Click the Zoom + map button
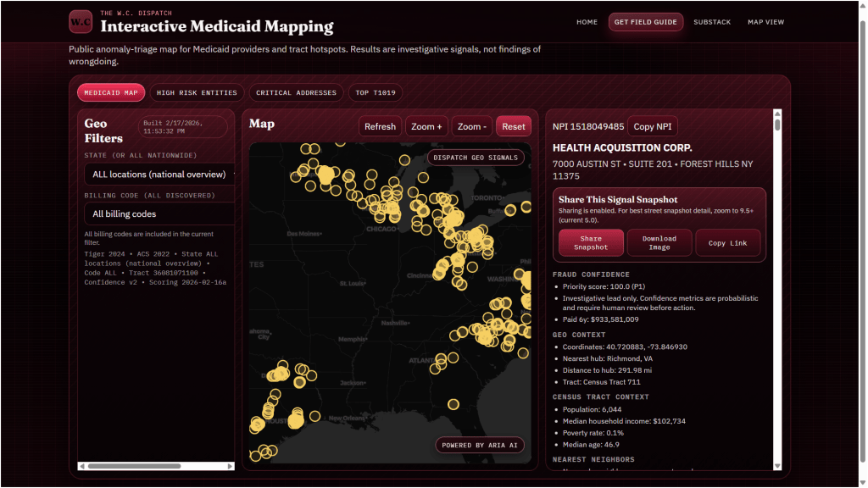868x488 pixels. click(426, 126)
